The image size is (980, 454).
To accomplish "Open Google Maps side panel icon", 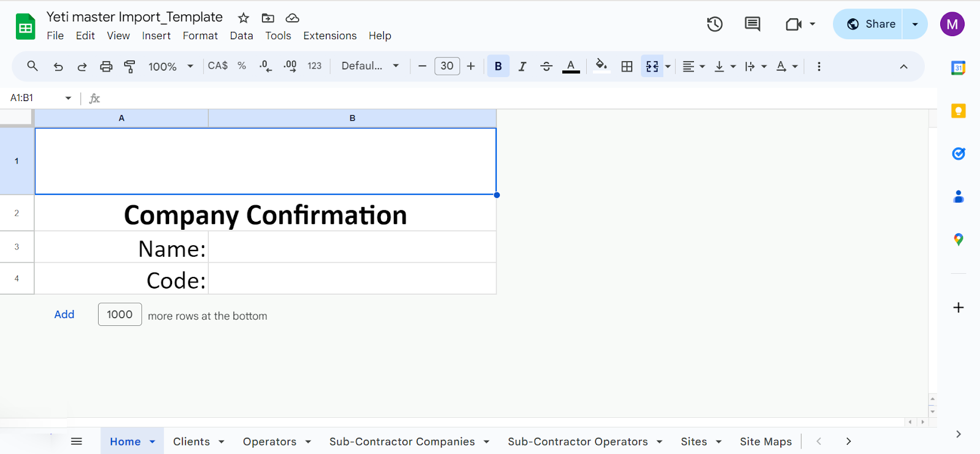I will [x=958, y=240].
